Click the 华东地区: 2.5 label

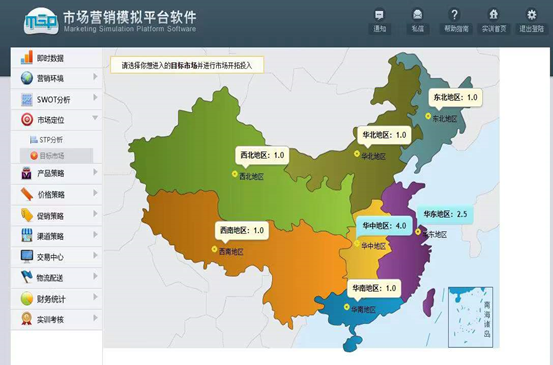coord(445,214)
